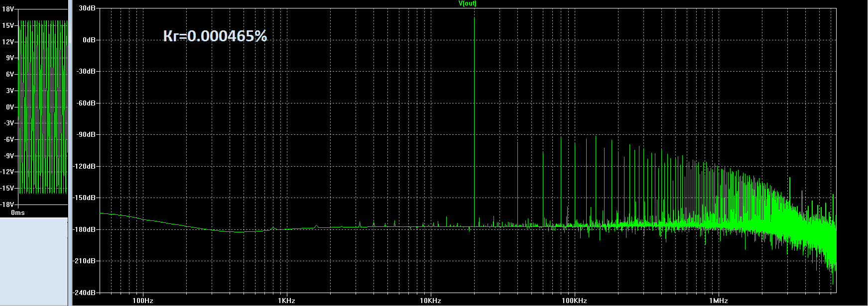
Task: Click the -18V label in waveform pane
Action: point(7,204)
